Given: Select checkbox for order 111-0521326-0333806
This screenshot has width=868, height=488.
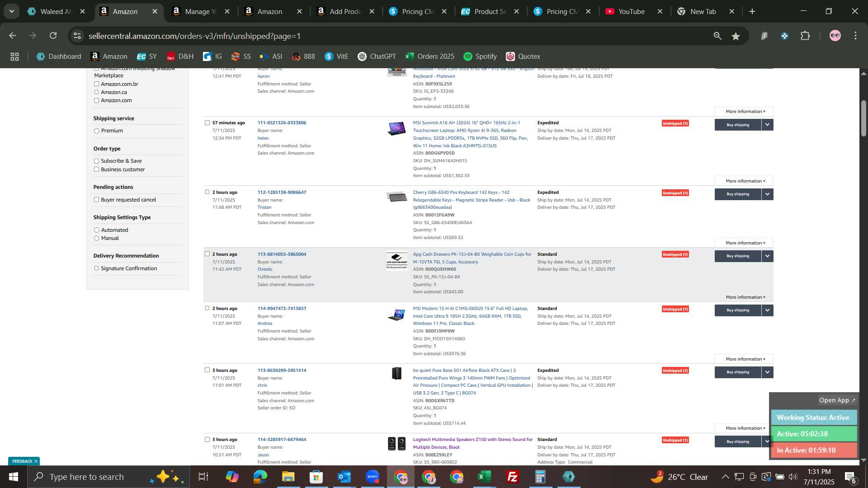Looking at the screenshot, I should click(207, 122).
